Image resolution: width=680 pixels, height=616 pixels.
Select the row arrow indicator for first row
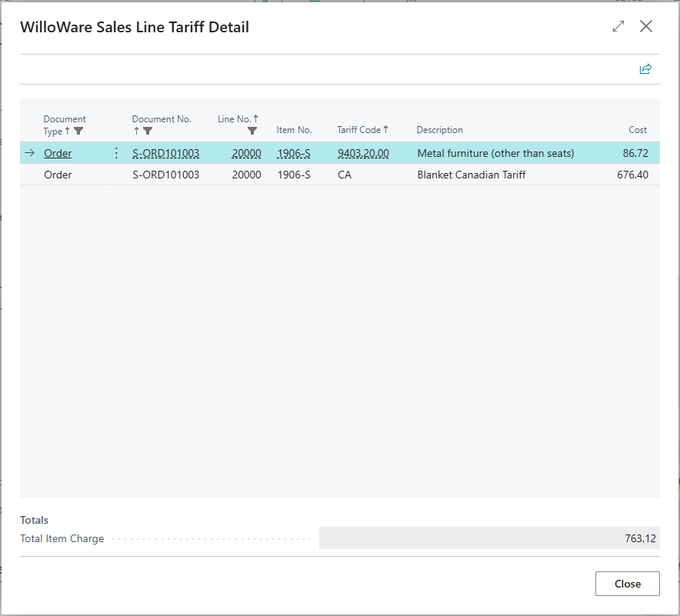pos(30,153)
